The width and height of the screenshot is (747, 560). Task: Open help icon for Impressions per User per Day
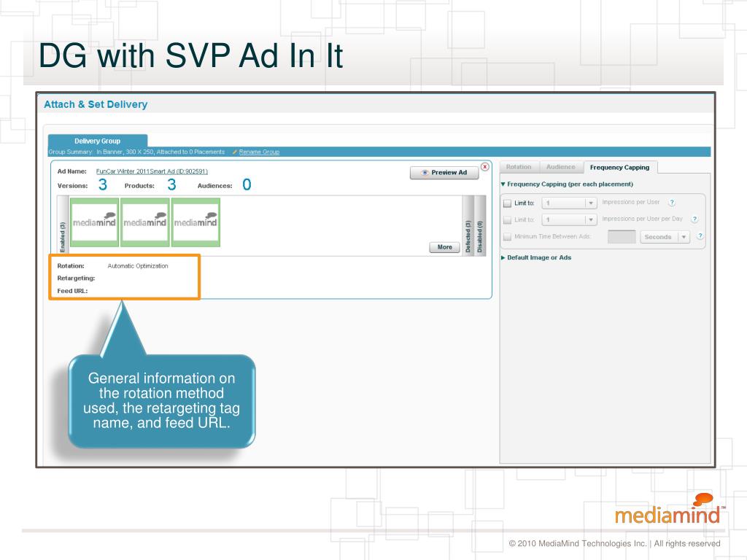[x=694, y=219]
